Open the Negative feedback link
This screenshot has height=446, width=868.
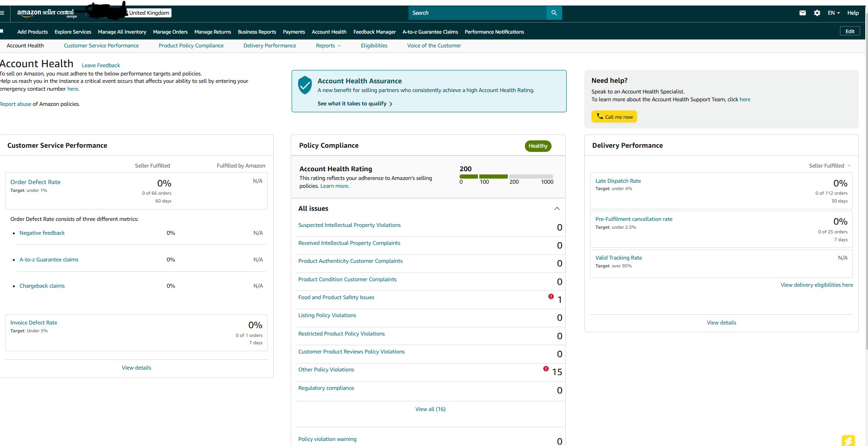(x=42, y=233)
